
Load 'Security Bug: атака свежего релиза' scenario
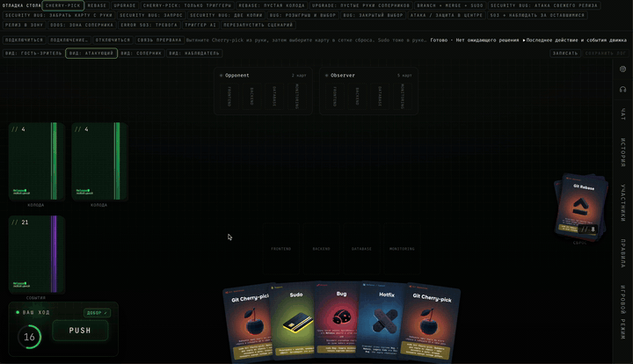[x=544, y=5]
